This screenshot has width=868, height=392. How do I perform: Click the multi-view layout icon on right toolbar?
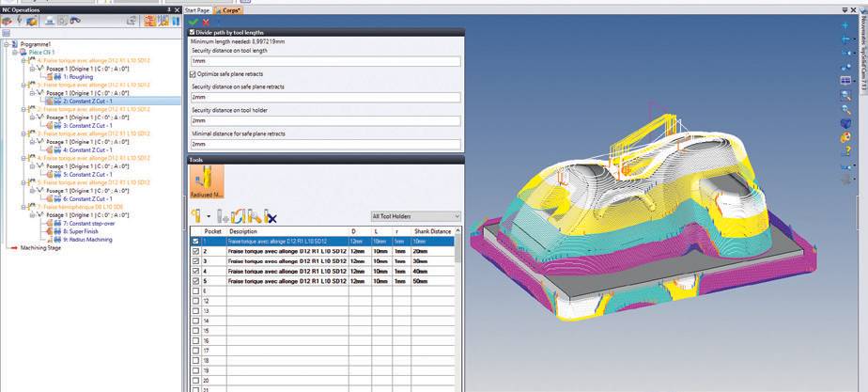click(845, 80)
